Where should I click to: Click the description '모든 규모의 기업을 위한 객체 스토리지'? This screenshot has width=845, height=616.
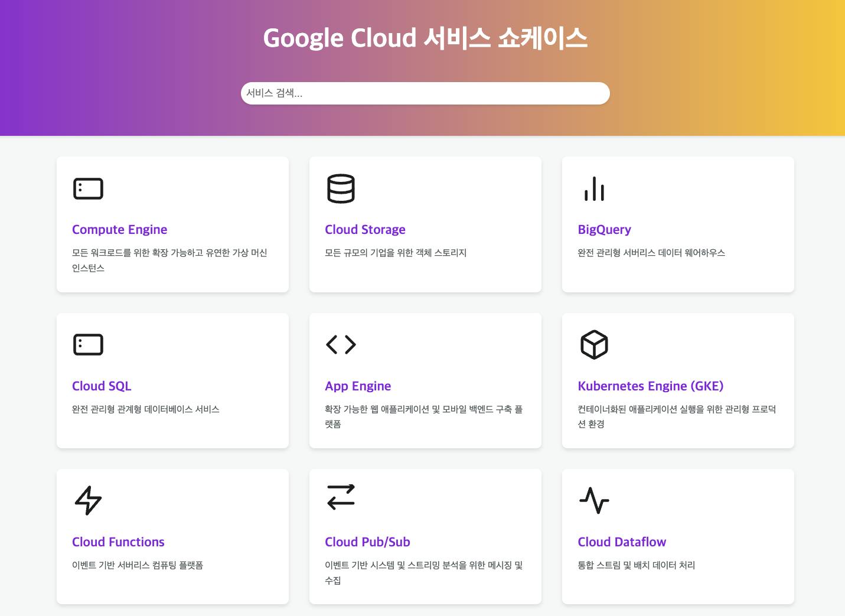(396, 253)
